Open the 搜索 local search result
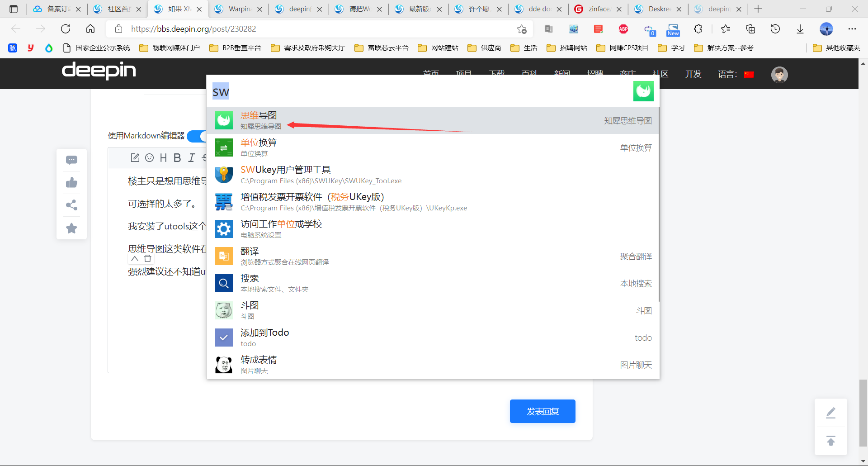This screenshot has height=466, width=868. tap(433, 283)
